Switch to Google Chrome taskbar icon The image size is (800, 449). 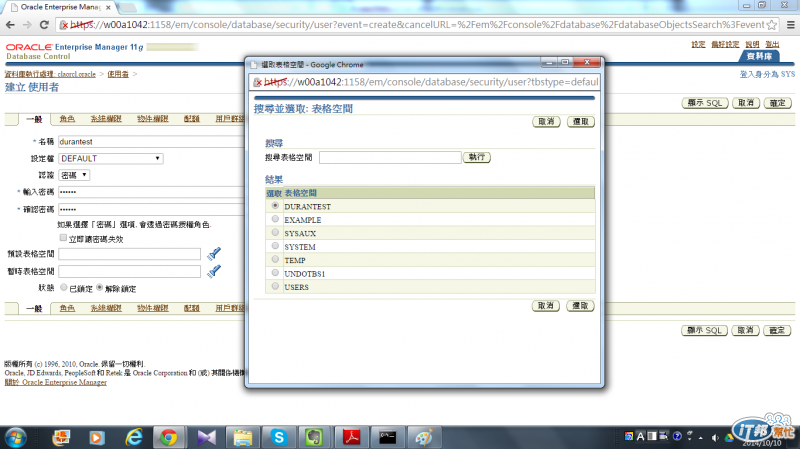[x=169, y=437]
